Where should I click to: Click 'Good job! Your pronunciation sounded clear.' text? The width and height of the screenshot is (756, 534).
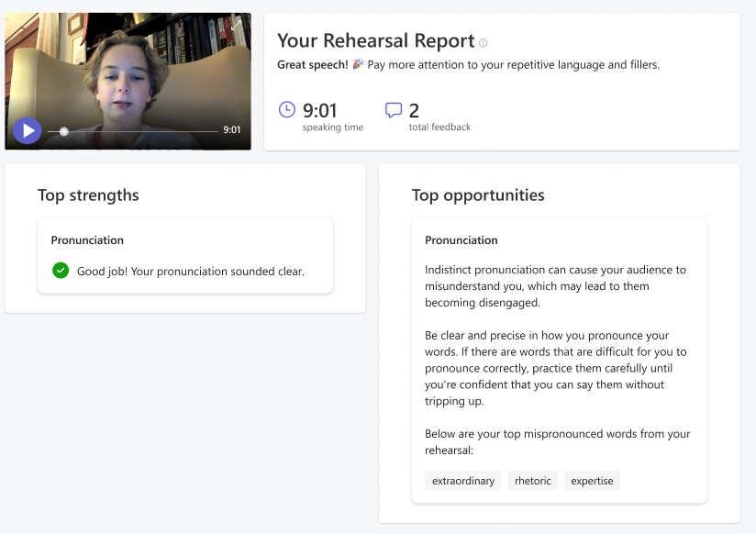191,271
